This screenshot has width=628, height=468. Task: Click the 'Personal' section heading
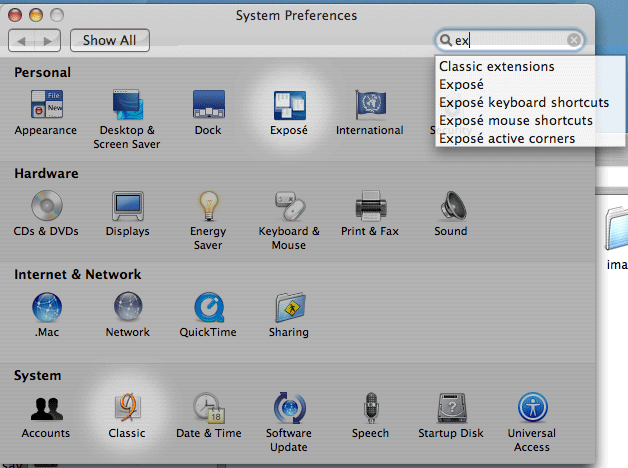coord(42,72)
